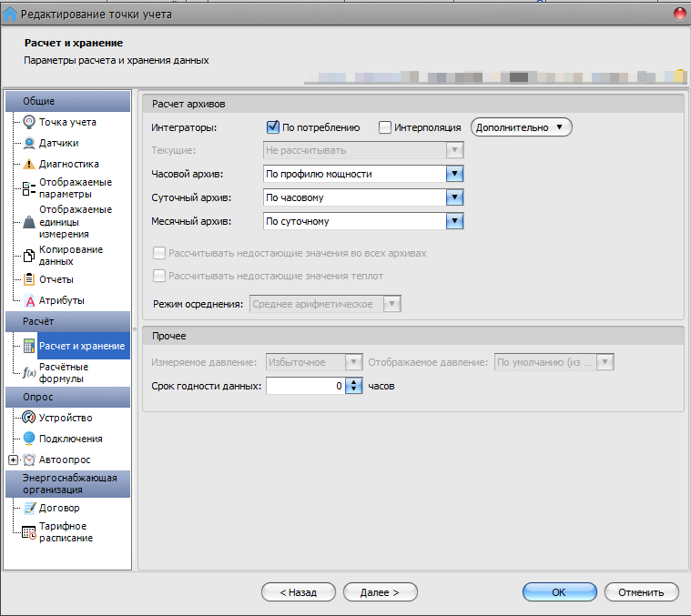Open the Часовой архив dropdown
Viewport: 691px width, 616px height.
tap(455, 174)
